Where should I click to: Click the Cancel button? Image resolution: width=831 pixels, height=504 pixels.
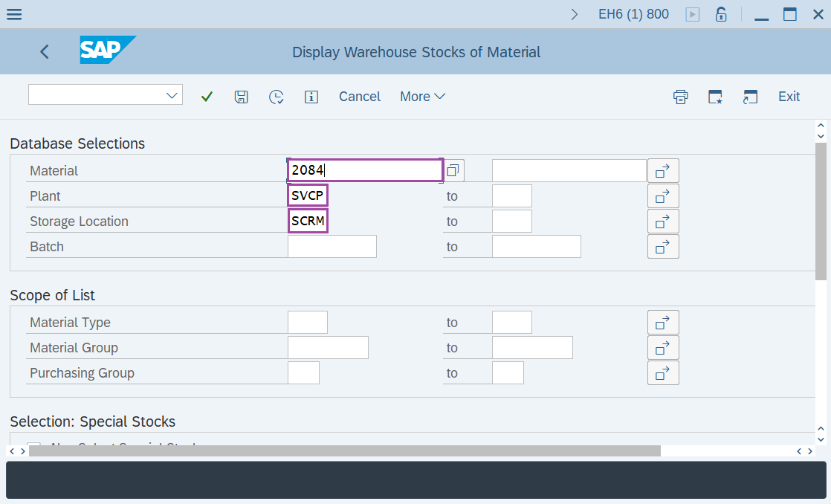pos(359,96)
